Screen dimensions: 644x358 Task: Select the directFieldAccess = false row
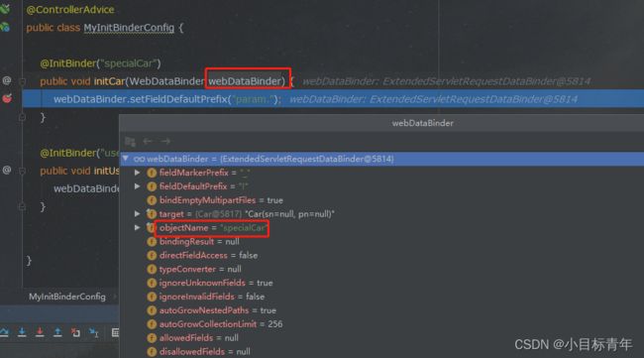coord(382,255)
